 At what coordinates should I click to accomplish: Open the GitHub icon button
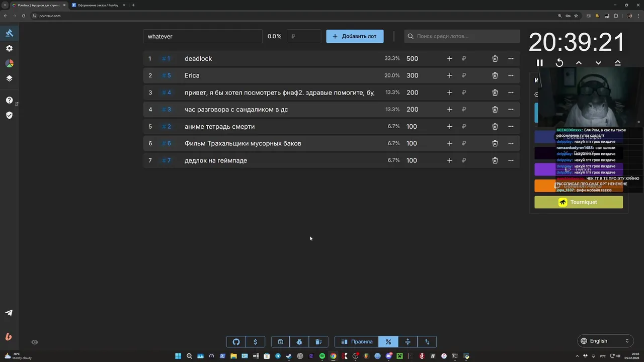click(x=236, y=342)
